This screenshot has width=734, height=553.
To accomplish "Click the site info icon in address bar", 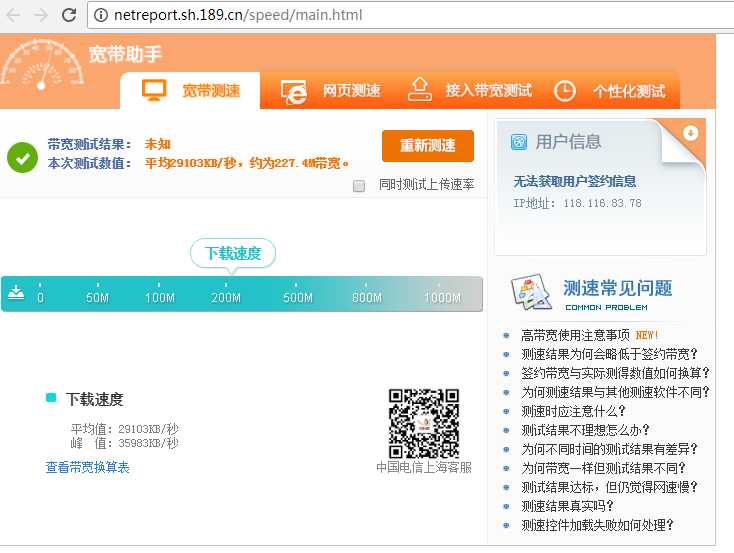I will 100,15.
